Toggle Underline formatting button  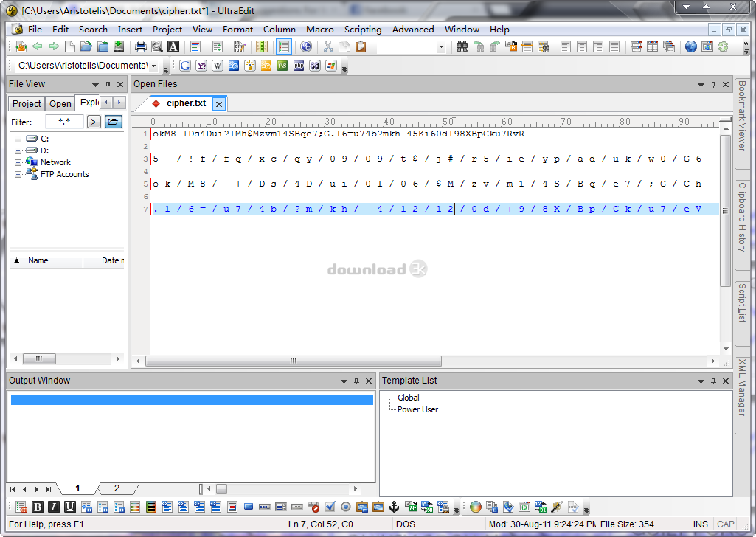pos(70,507)
